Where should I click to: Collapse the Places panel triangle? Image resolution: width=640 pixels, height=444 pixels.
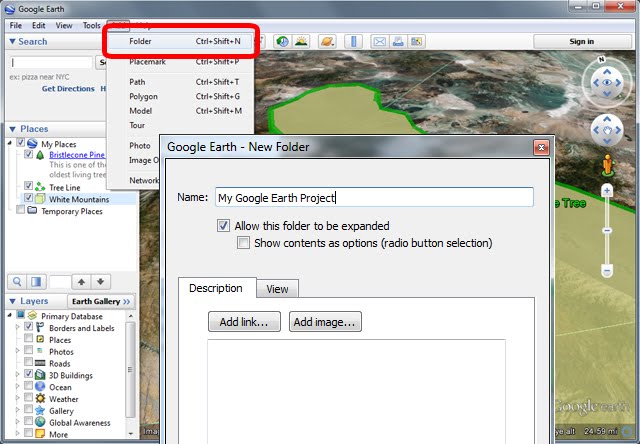12,129
